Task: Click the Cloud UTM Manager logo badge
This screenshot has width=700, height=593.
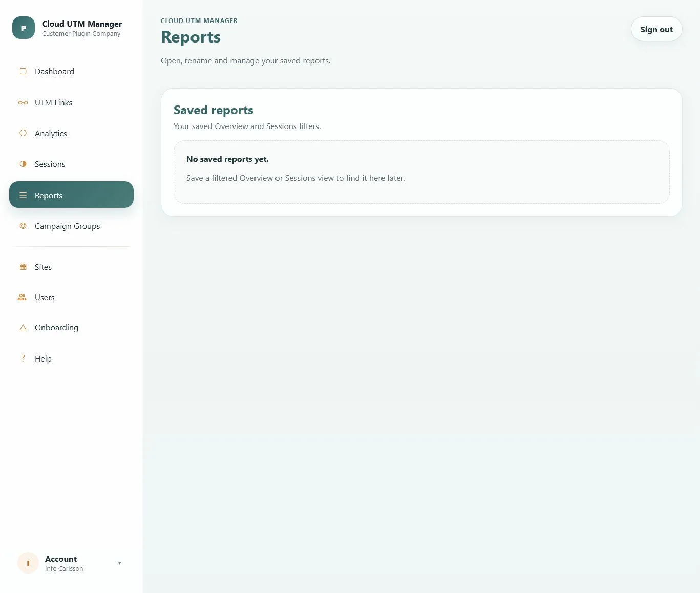Action: click(24, 28)
